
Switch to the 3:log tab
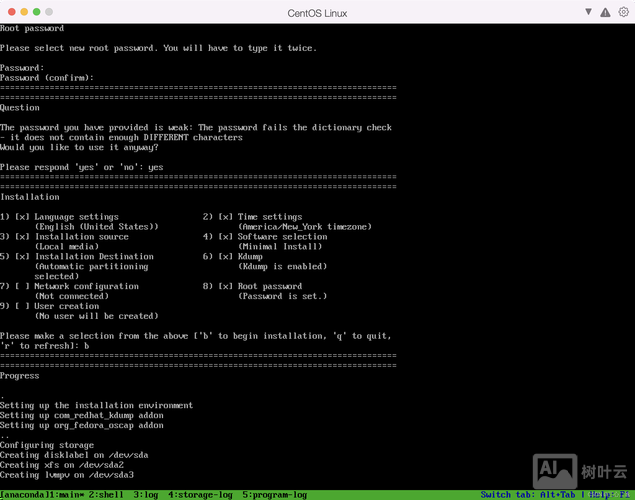pyautogui.click(x=146, y=495)
